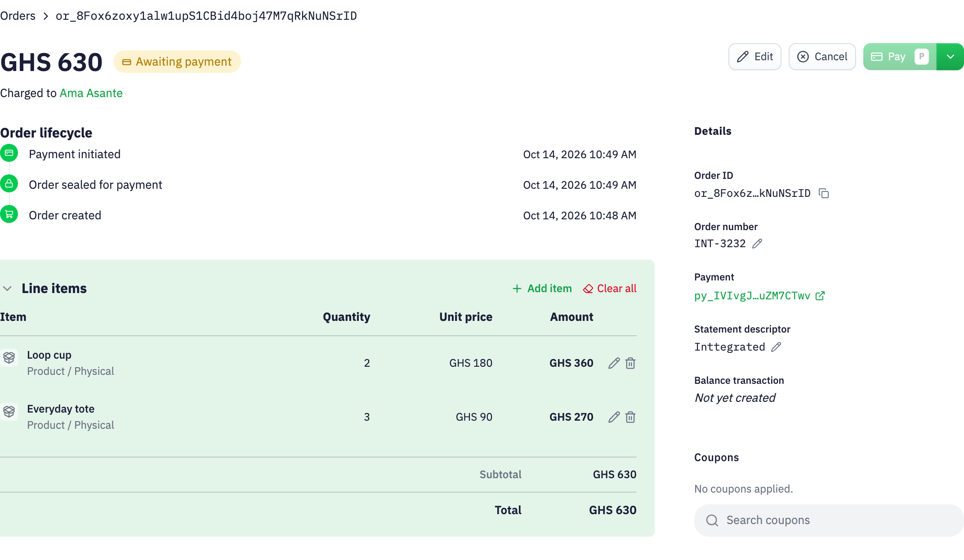Screen dimensions: 964x560
Task: Edit the order number INT-3232
Action: point(757,244)
